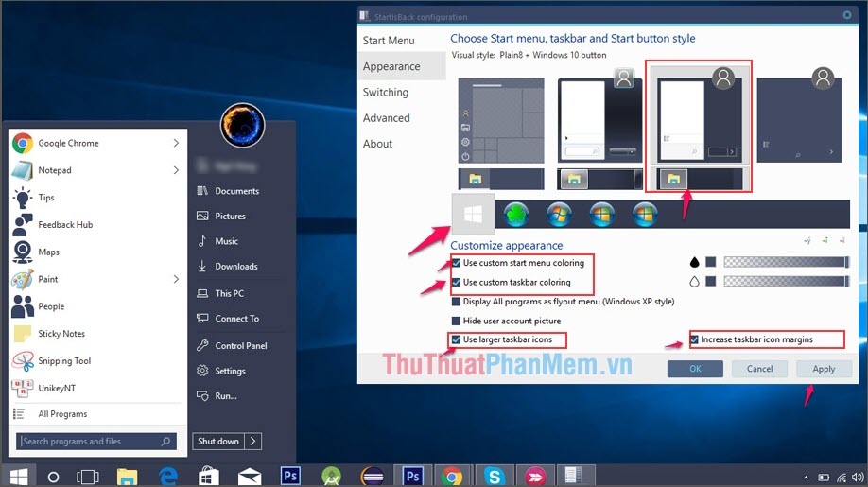Click the taskbar color swatch
This screenshot has height=487, width=868.
711,282
